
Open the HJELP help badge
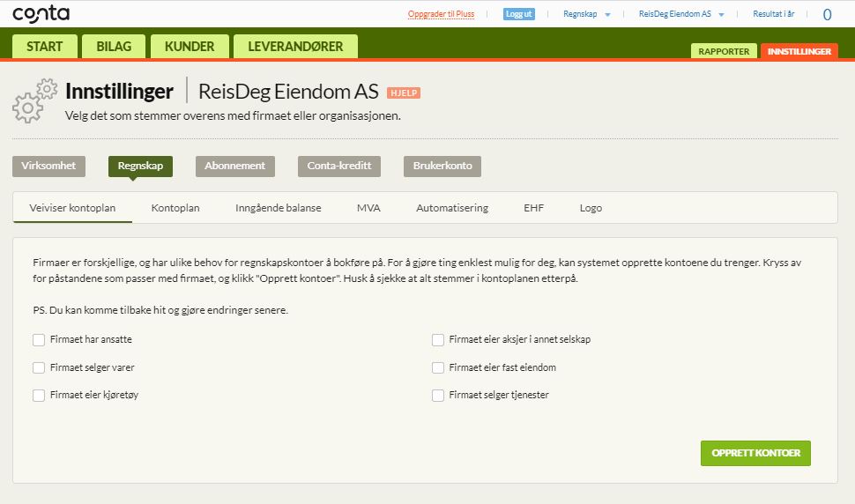click(404, 93)
